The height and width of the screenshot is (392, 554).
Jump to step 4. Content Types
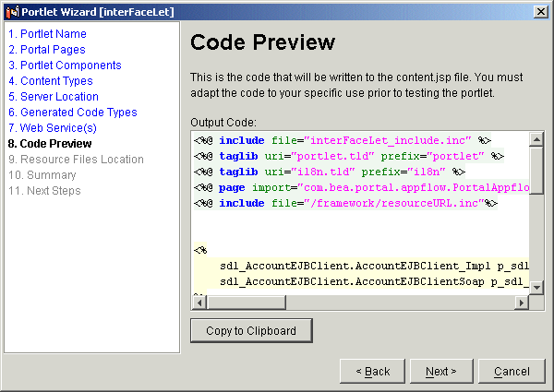pos(51,81)
